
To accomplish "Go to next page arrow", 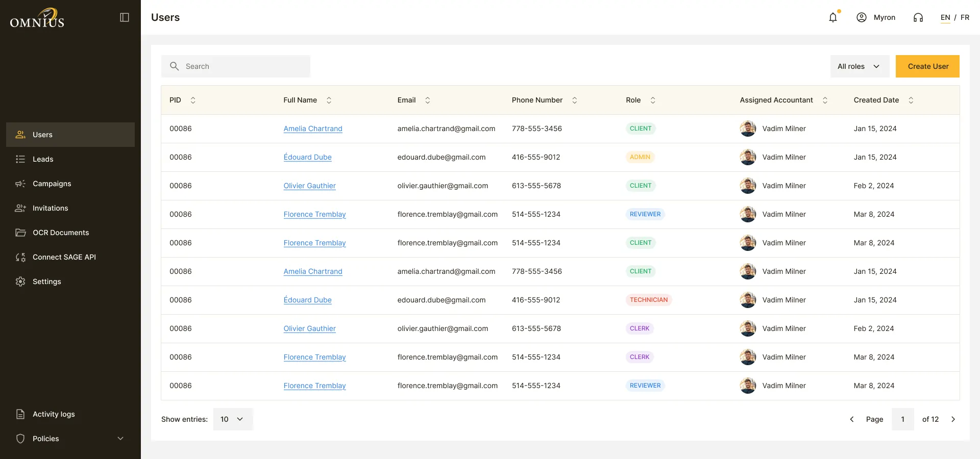I will 953,419.
